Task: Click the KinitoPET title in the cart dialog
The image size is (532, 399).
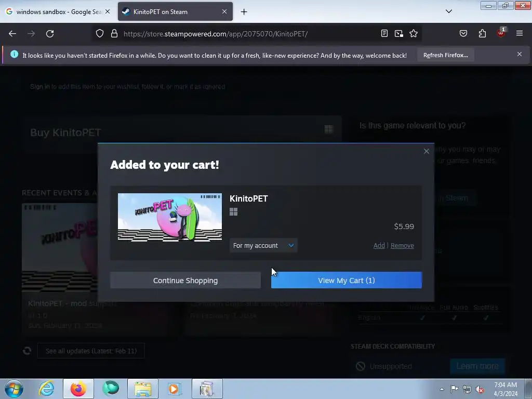Action: coord(249,198)
